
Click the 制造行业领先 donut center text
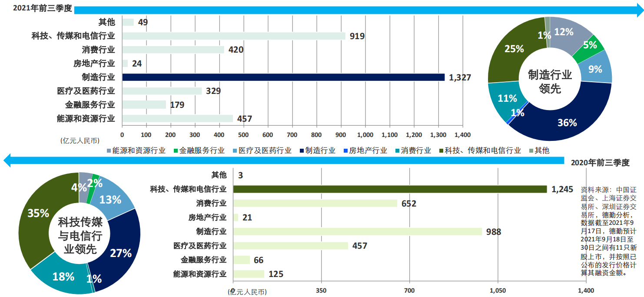550,81
